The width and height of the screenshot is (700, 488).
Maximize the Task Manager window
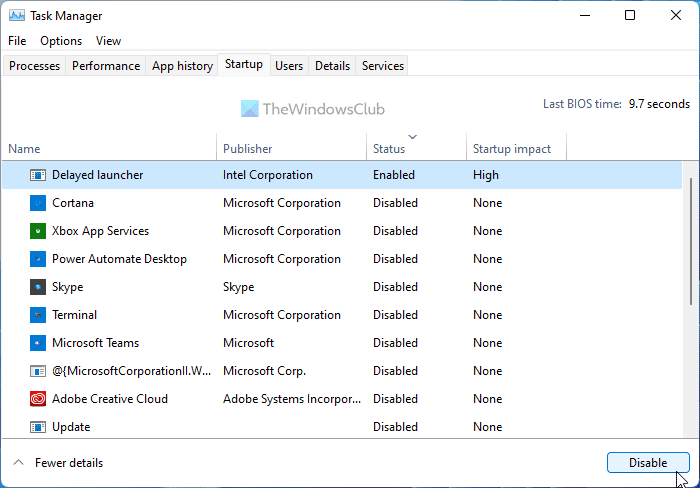point(630,16)
